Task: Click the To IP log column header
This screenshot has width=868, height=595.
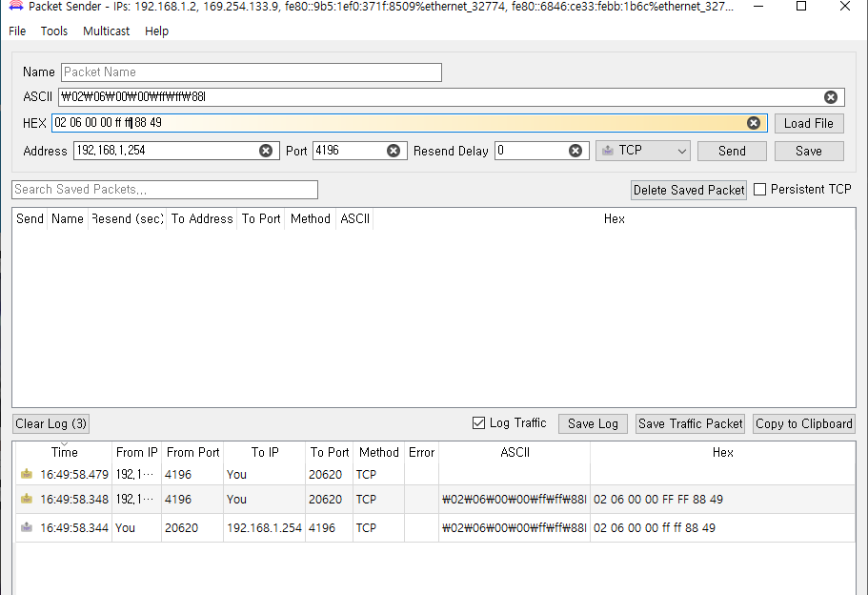Action: (265, 452)
